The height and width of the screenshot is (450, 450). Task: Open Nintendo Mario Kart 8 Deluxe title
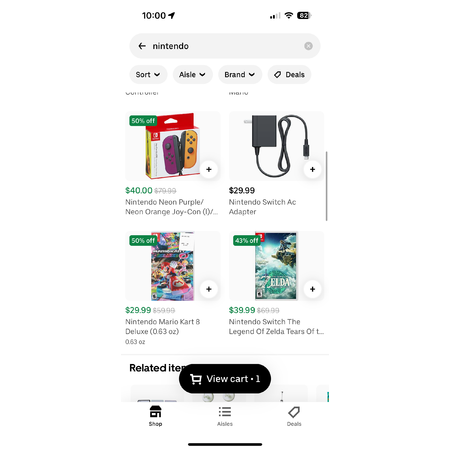coord(163,327)
